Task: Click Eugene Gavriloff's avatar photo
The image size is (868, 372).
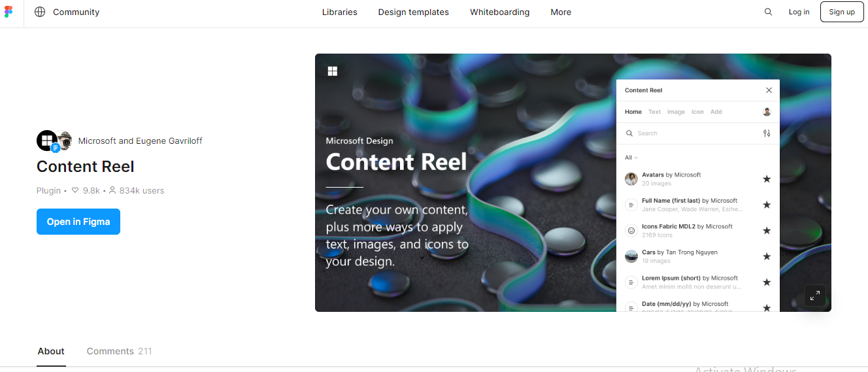Action: (x=65, y=140)
